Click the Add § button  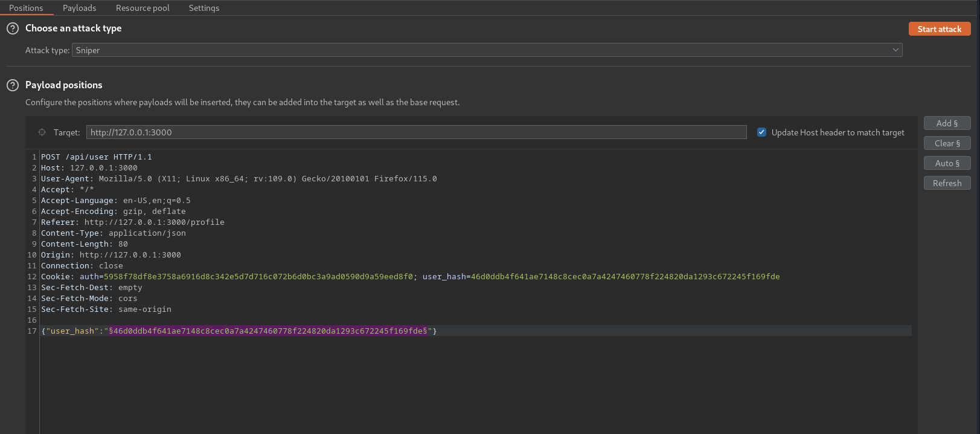point(947,123)
